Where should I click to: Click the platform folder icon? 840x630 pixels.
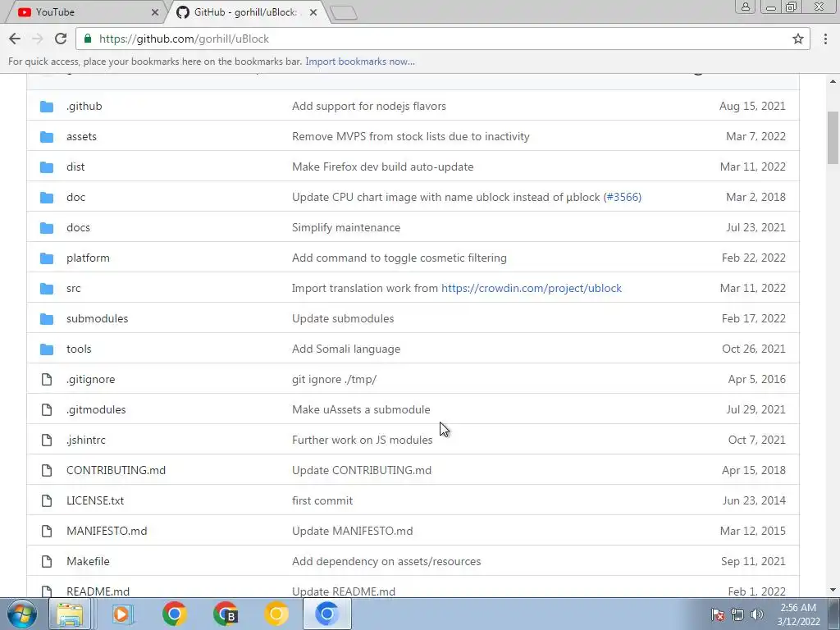[x=47, y=258]
